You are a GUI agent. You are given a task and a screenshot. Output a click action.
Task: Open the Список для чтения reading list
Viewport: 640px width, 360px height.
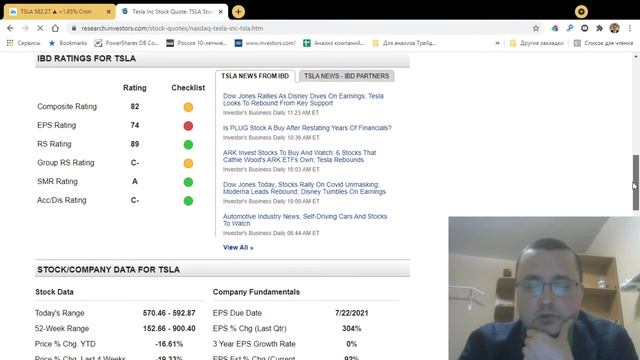603,43
